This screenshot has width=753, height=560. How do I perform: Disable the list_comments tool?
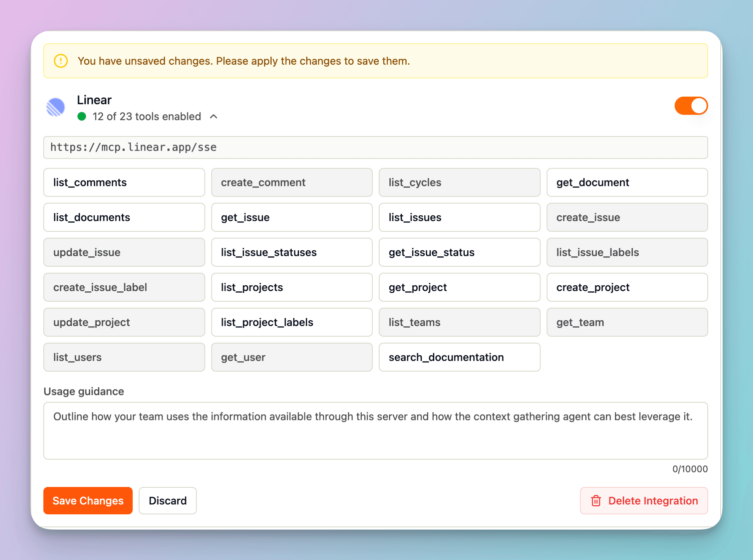(124, 183)
